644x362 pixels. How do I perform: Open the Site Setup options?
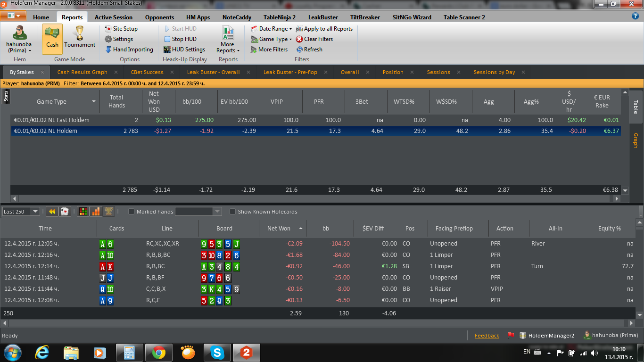(x=121, y=29)
